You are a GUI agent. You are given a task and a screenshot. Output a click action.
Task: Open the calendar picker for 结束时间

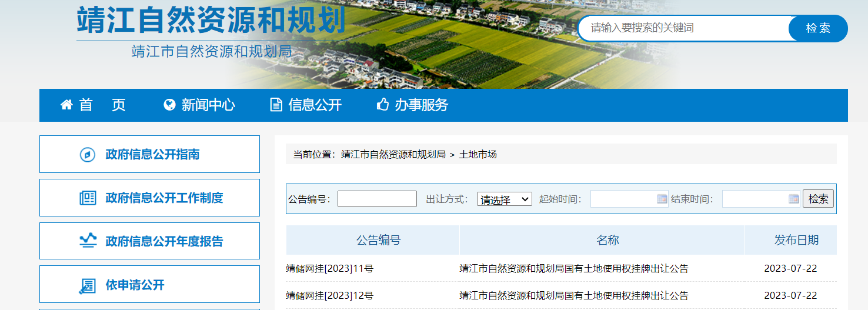coord(793,199)
